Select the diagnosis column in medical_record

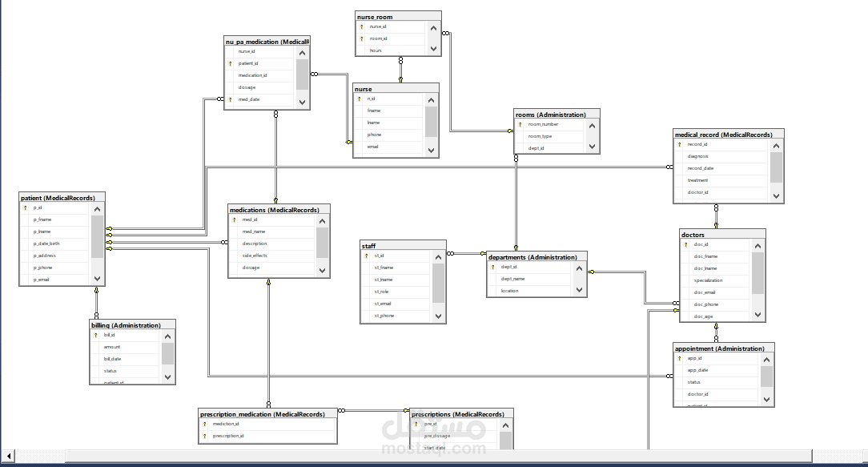point(721,156)
